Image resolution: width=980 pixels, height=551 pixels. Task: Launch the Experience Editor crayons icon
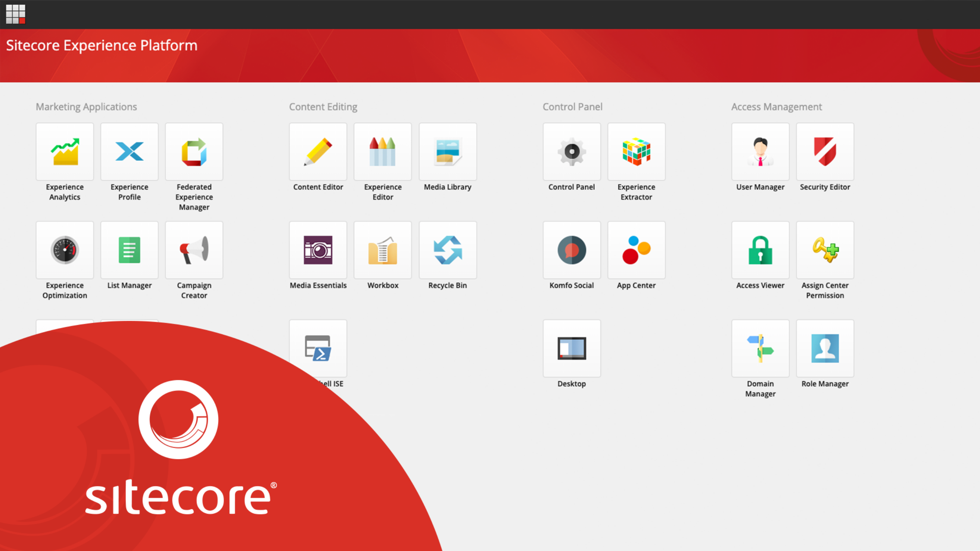point(383,152)
